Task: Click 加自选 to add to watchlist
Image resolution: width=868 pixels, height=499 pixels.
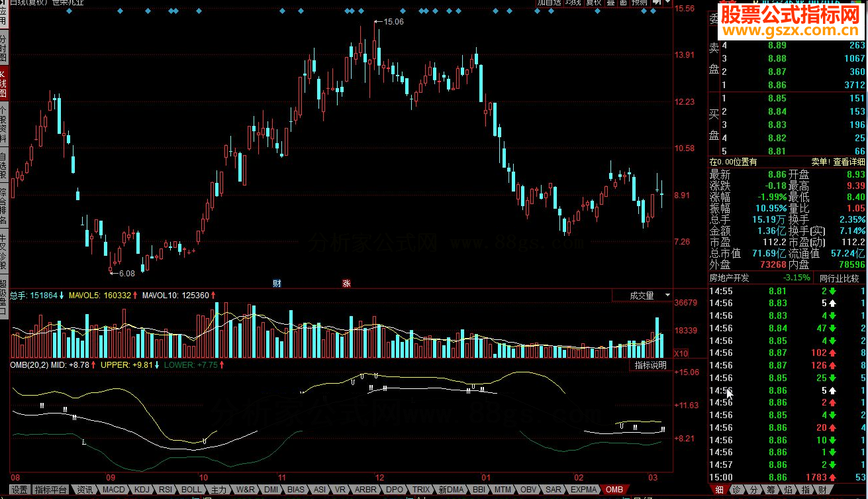Action: tap(548, 3)
